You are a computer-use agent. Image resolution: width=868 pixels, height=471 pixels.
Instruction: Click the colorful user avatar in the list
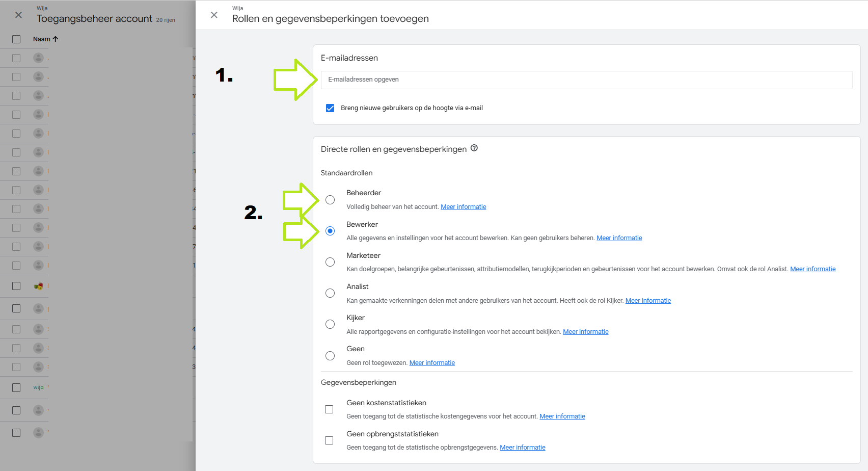(39, 286)
